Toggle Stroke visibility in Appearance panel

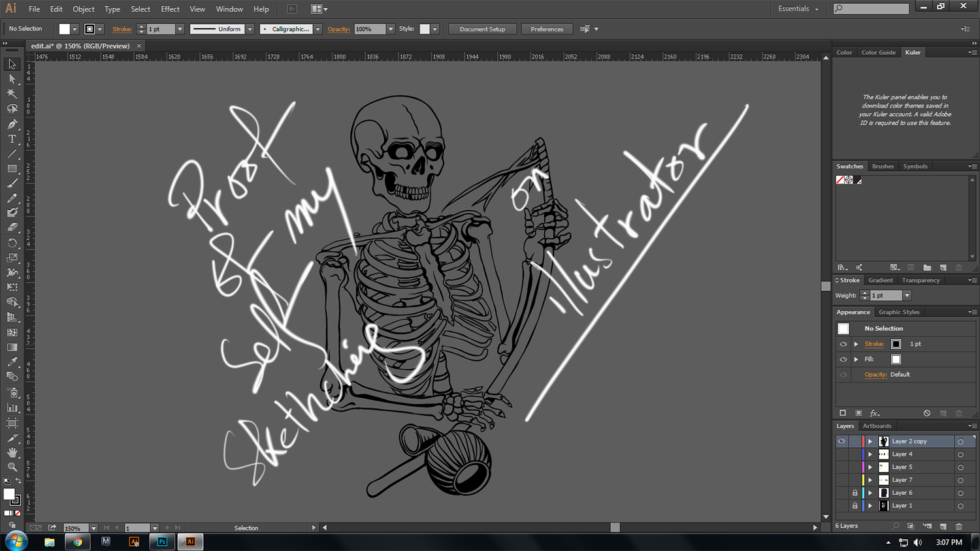(843, 344)
